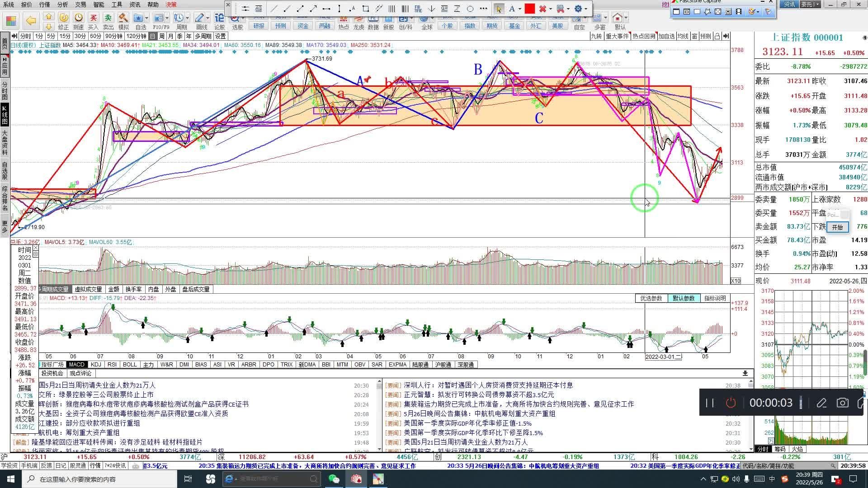Click the 指标说明 button
868x488 pixels.
714,298
